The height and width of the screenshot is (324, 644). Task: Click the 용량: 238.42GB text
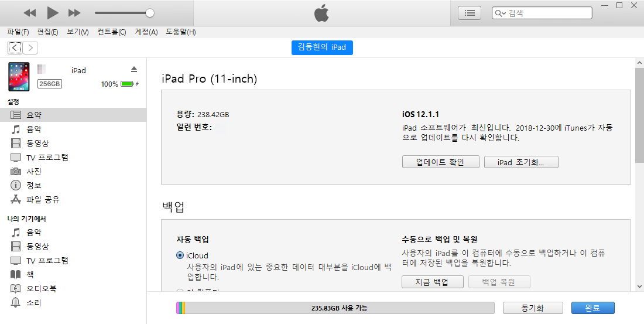(x=203, y=115)
